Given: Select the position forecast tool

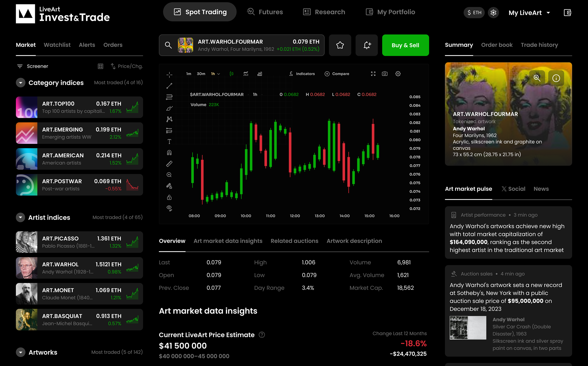Looking at the screenshot, I should [x=169, y=131].
